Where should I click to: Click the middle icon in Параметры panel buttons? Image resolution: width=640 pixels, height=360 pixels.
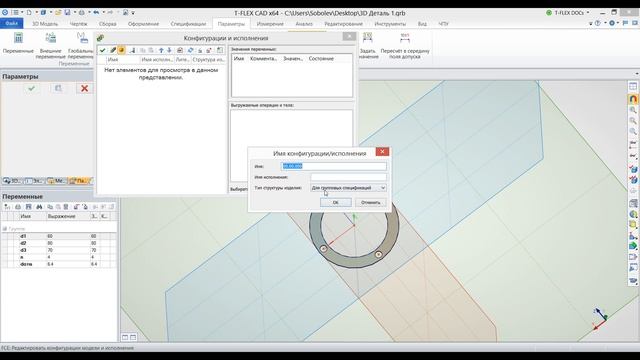58,88
